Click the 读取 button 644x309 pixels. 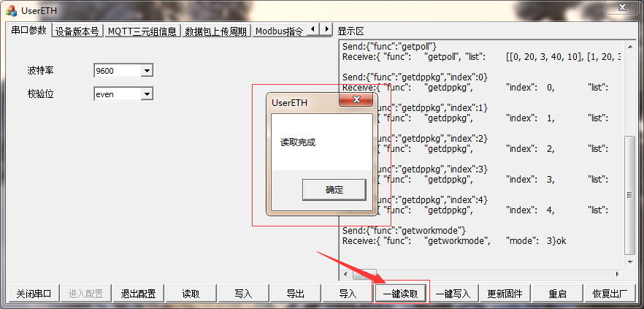(x=191, y=294)
